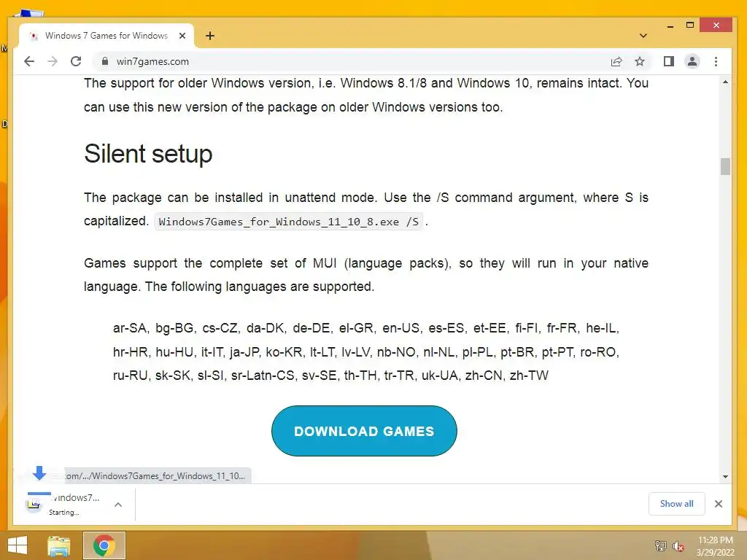Share this page via share icon

tap(616, 61)
